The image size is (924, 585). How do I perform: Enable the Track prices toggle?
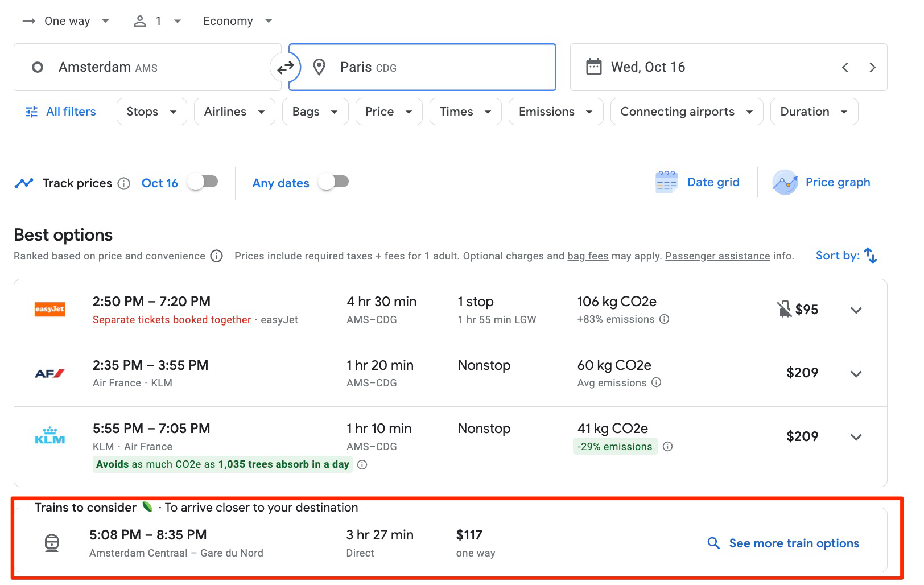tap(203, 181)
